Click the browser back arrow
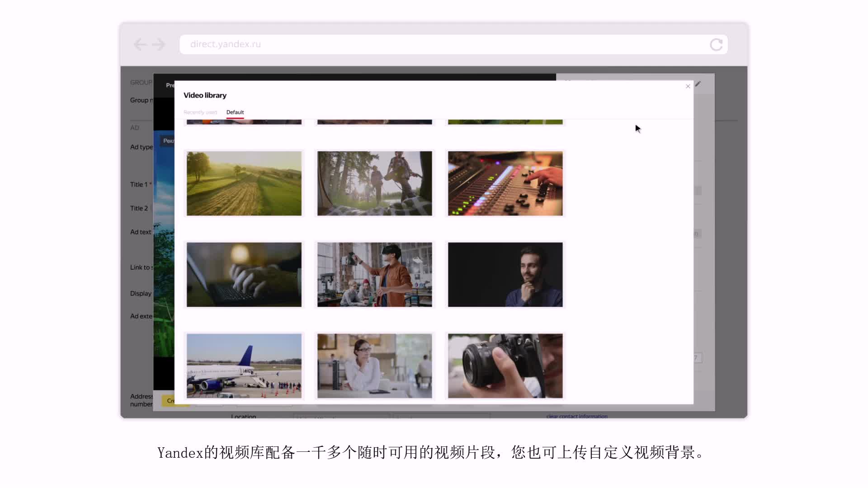868x488 pixels. [x=140, y=44]
